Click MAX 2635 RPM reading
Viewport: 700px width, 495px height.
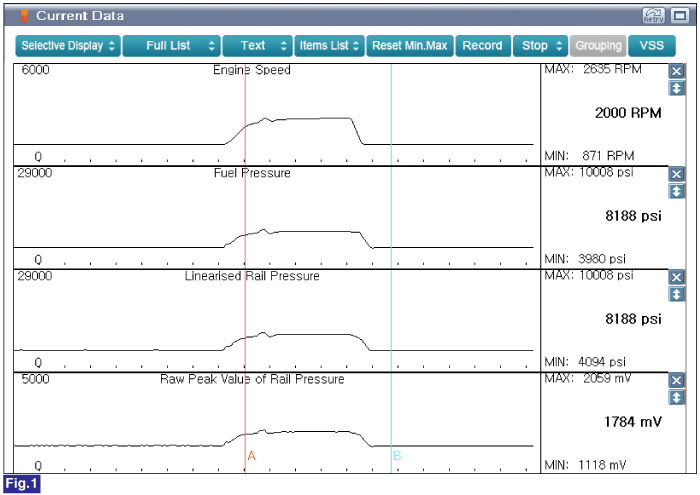pyautogui.click(x=593, y=69)
